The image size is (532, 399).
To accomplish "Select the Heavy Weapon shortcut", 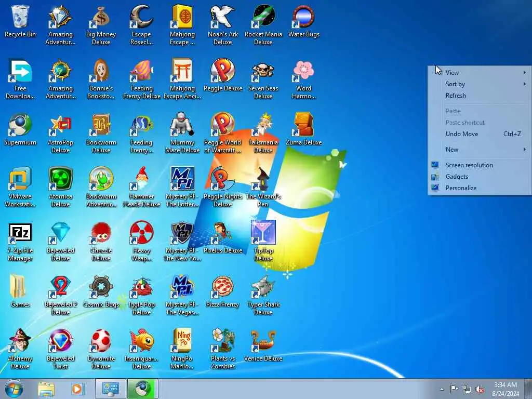I will pyautogui.click(x=141, y=241).
